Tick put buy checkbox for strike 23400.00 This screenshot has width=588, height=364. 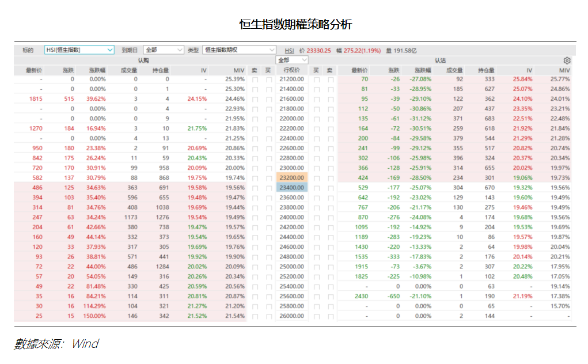click(317, 188)
